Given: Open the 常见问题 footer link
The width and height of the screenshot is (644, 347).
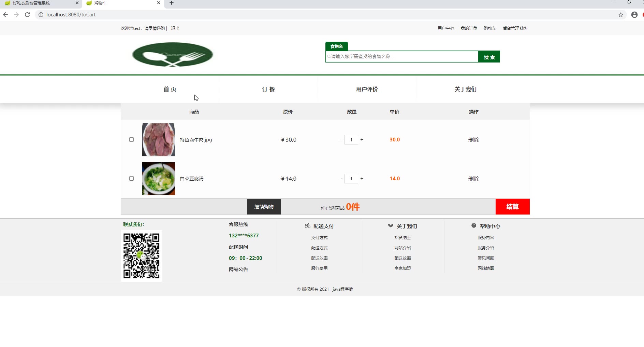Looking at the screenshot, I should click(486, 258).
